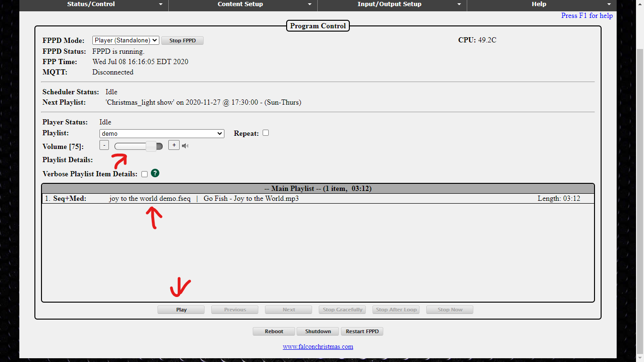This screenshot has width=644, height=362.
Task: Click the CPU temperature reading 49.2C
Action: 487,40
